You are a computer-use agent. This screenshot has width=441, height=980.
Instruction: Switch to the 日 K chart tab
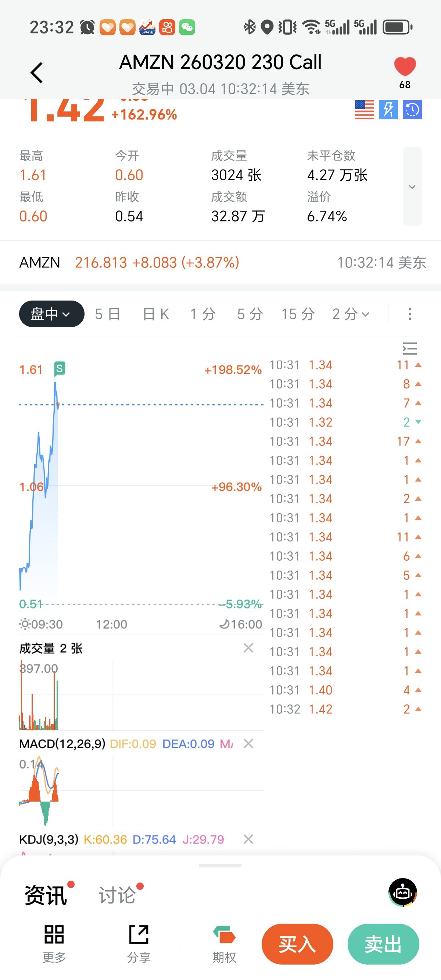[156, 314]
